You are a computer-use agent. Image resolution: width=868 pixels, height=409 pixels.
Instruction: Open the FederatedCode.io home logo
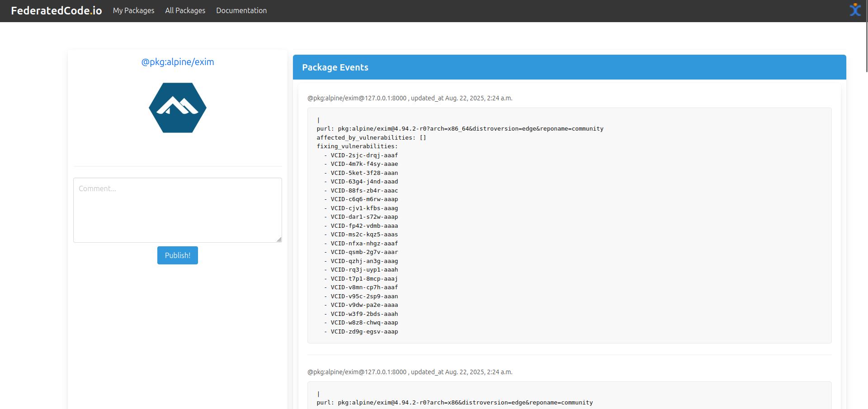point(57,10)
